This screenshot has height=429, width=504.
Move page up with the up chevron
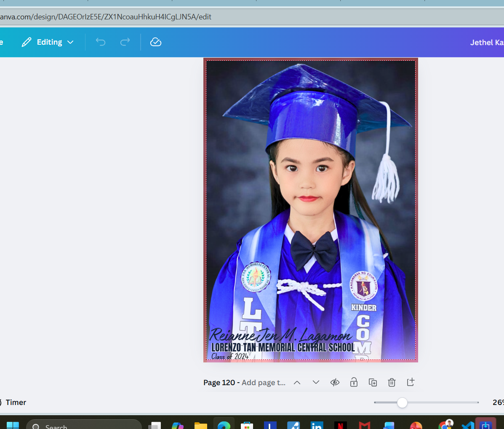click(297, 382)
